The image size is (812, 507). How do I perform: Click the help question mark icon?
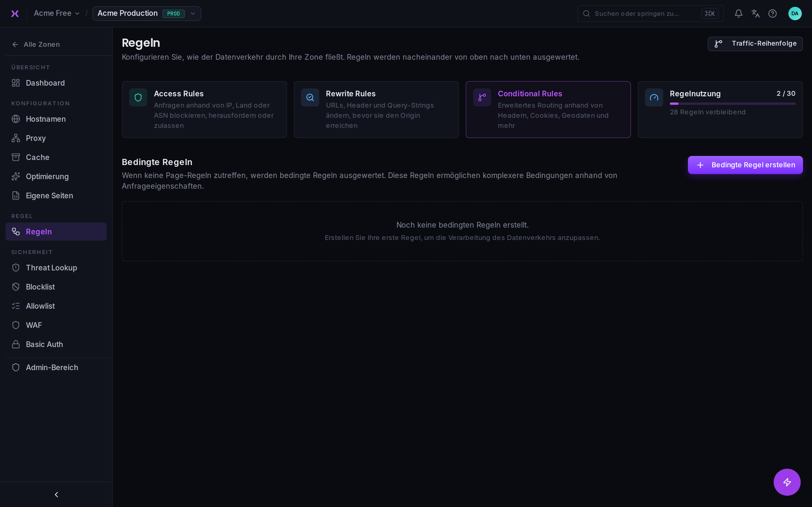click(x=773, y=14)
